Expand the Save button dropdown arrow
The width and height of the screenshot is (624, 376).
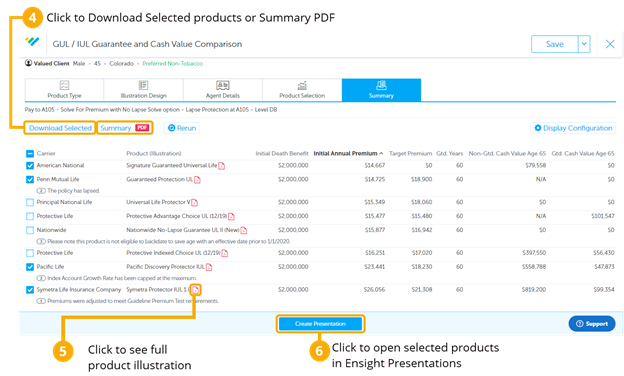pyautogui.click(x=584, y=44)
